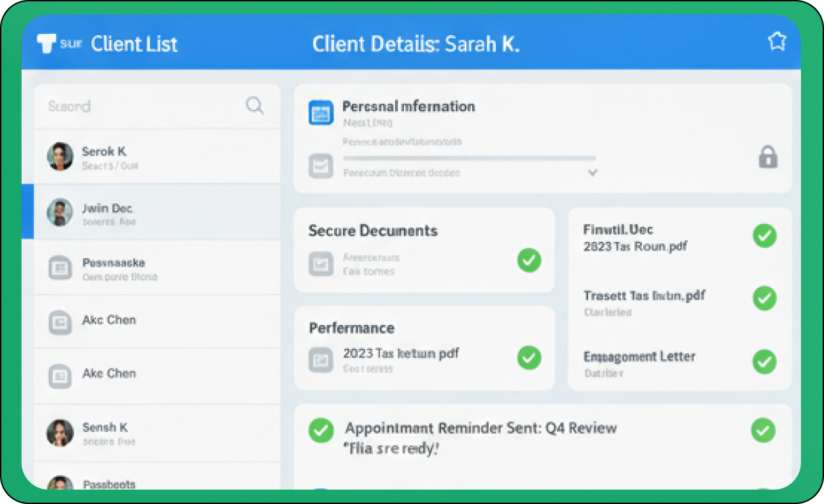Click the progress bar in Personal Information

(469, 158)
